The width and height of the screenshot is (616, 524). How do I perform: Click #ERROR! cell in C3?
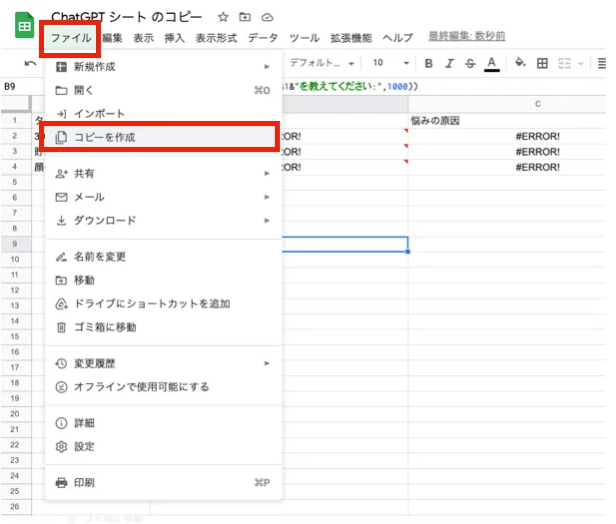pyautogui.click(x=507, y=152)
